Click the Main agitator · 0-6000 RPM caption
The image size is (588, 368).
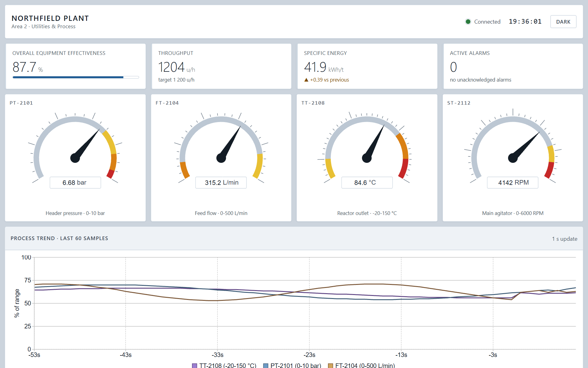(513, 213)
